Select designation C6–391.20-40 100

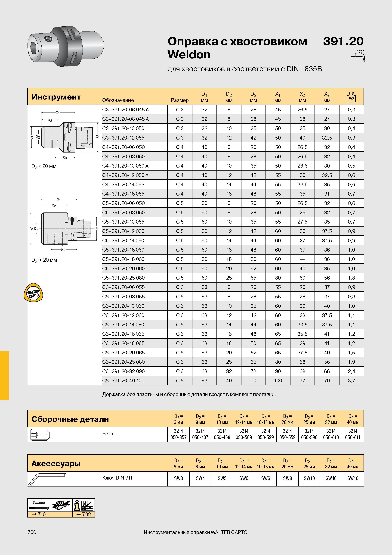pyautogui.click(x=123, y=381)
